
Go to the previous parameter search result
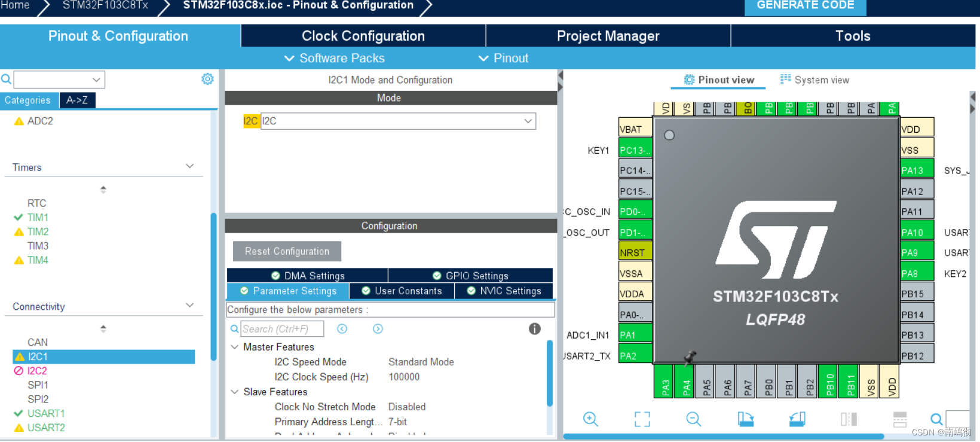coord(342,329)
